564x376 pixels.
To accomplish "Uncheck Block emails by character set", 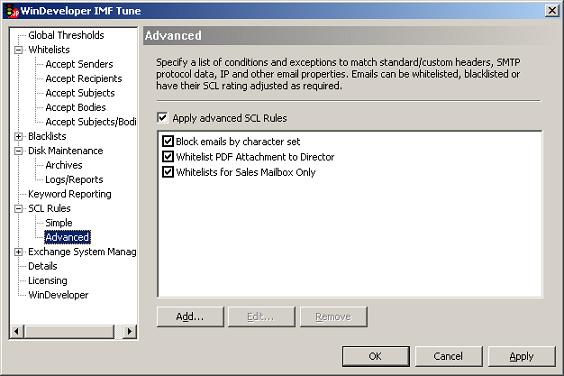I will point(168,141).
